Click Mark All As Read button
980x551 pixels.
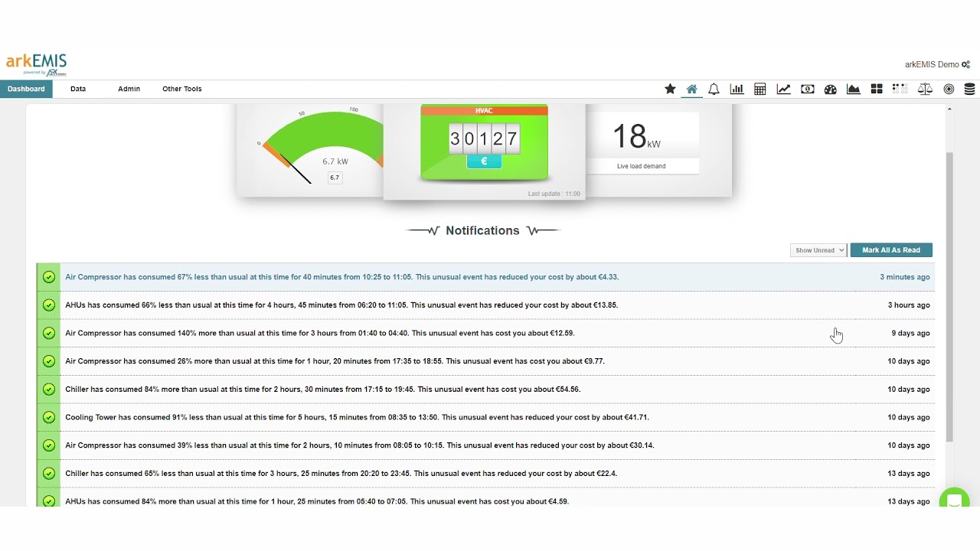coord(891,250)
